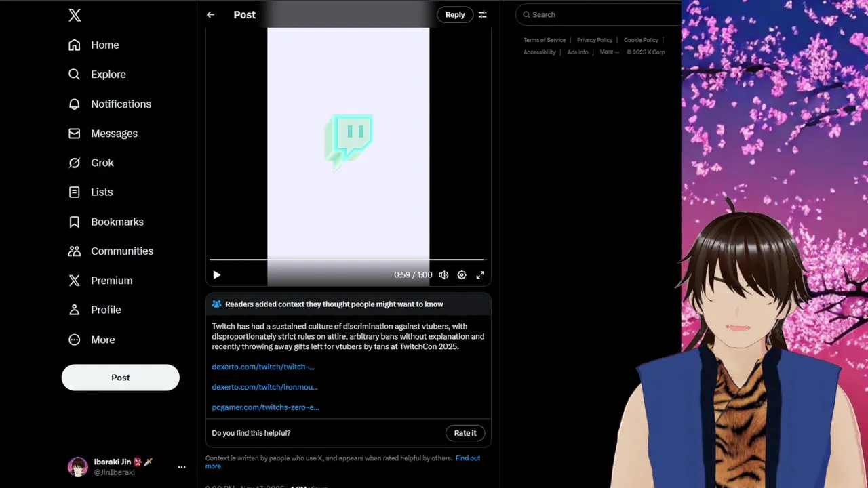Click the Premium X icon

pyautogui.click(x=75, y=281)
